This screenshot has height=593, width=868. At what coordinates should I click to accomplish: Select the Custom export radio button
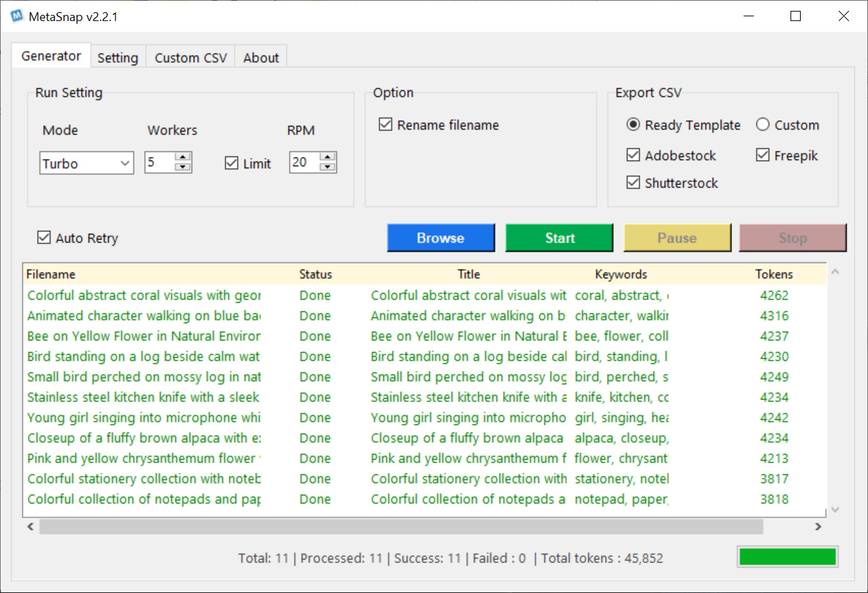click(x=763, y=125)
